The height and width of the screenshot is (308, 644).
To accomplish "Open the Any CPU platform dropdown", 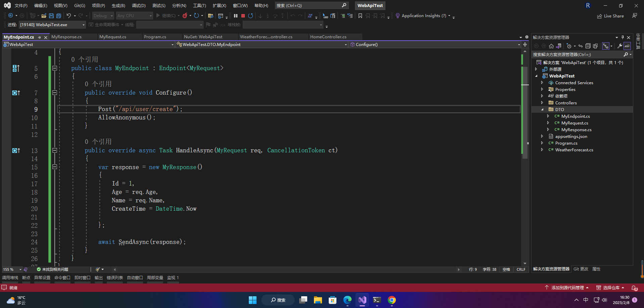I will pyautogui.click(x=134, y=15).
